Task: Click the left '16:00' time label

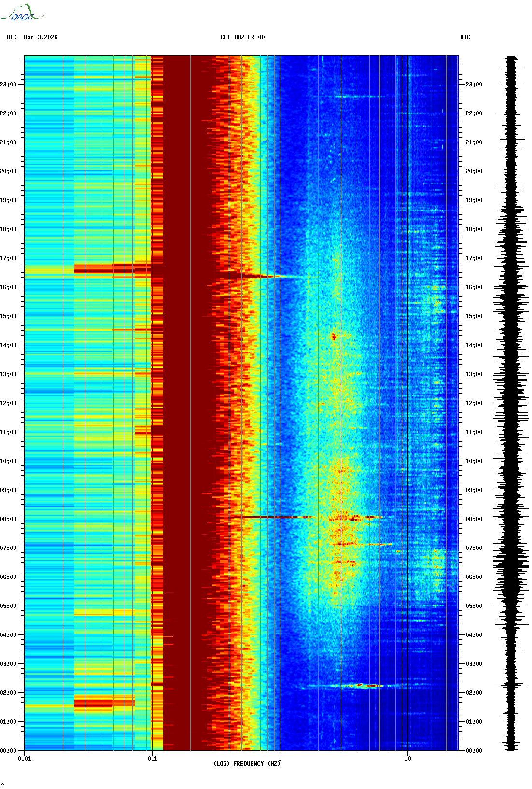Action: (8, 287)
